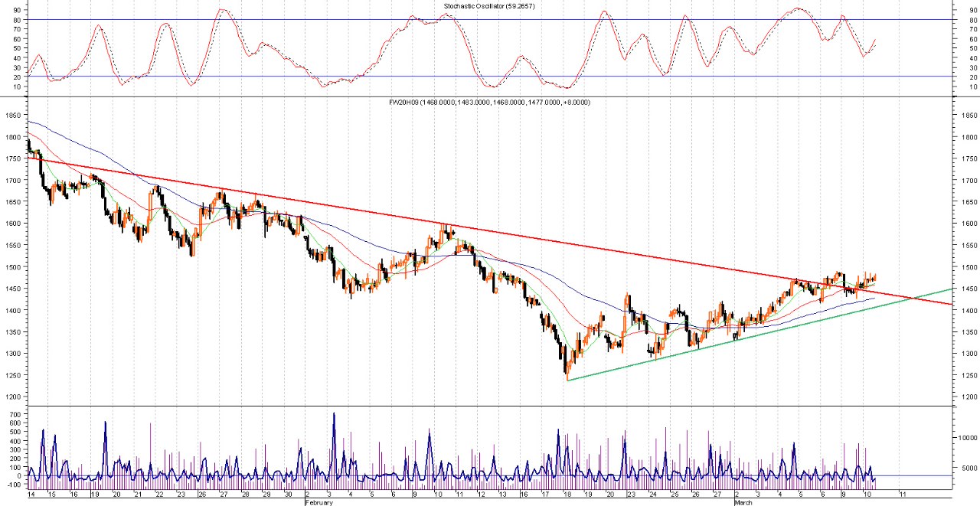980x506 pixels.
Task: Click the date label 13 on time axis
Action: click(x=501, y=495)
